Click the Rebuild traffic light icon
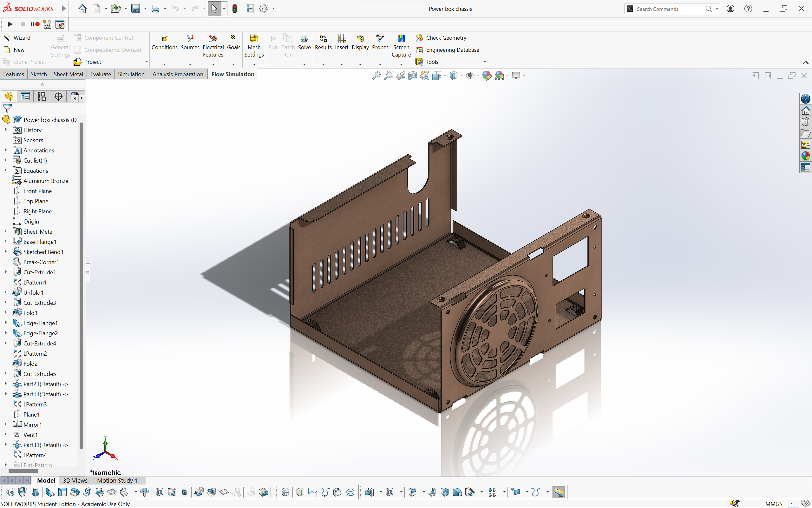Screen dimensions: 812x508 pos(234,9)
